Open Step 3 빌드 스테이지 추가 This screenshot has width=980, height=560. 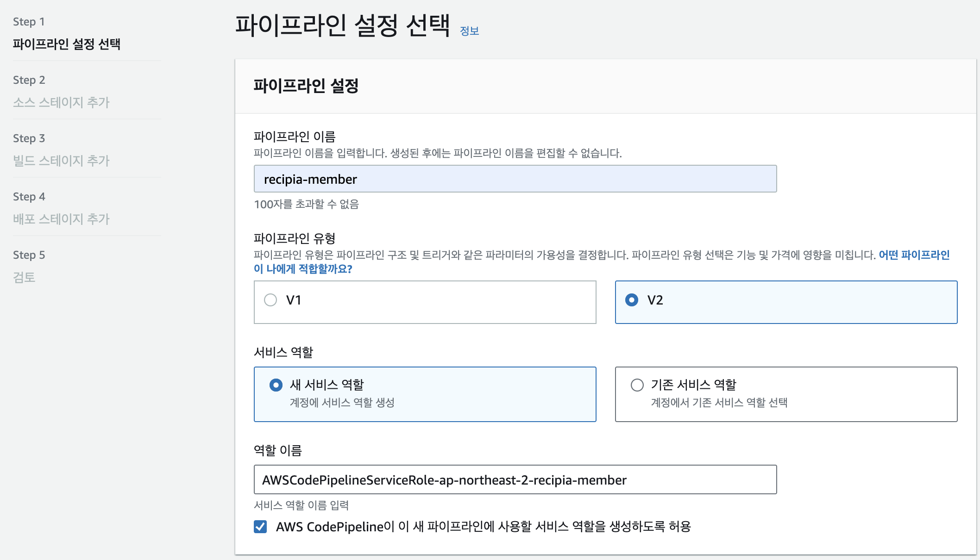tap(61, 161)
